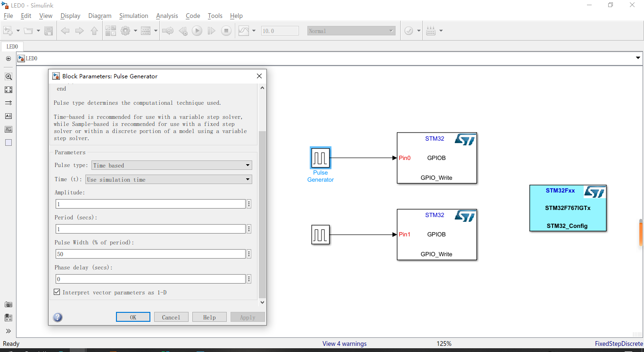This screenshot has height=352, width=644.
Task: Click the Amplitude input field
Action: coord(150,204)
